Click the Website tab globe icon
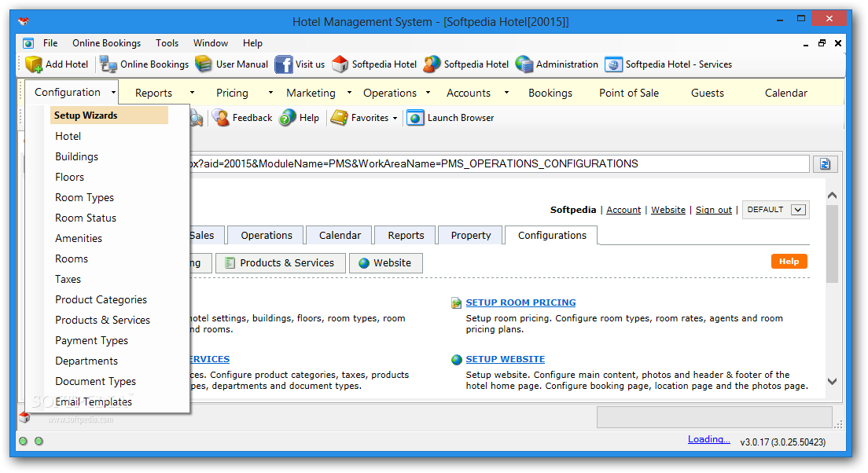868x473 pixels. [364, 263]
